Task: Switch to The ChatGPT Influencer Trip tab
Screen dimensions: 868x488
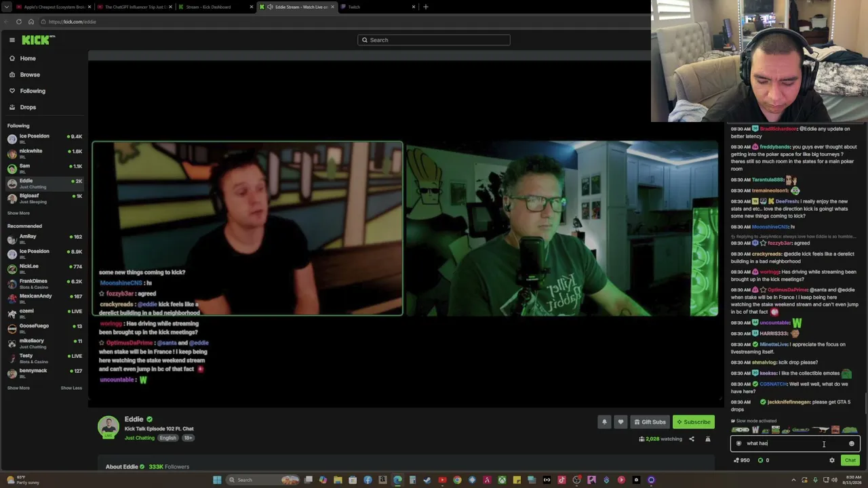Action: [x=134, y=7]
